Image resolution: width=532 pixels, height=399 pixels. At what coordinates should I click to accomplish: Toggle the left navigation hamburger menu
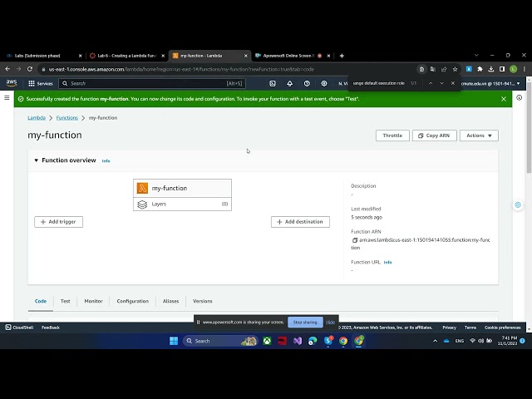pos(7,98)
